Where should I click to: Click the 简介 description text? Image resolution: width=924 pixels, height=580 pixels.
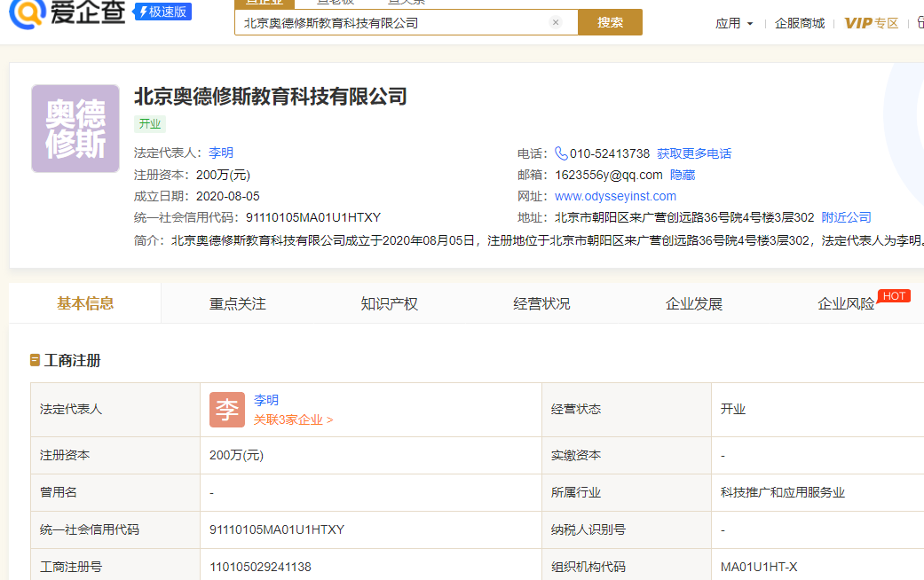547,240
